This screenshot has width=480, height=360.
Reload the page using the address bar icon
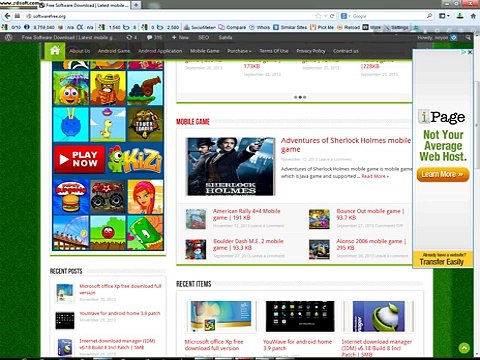click(x=332, y=16)
